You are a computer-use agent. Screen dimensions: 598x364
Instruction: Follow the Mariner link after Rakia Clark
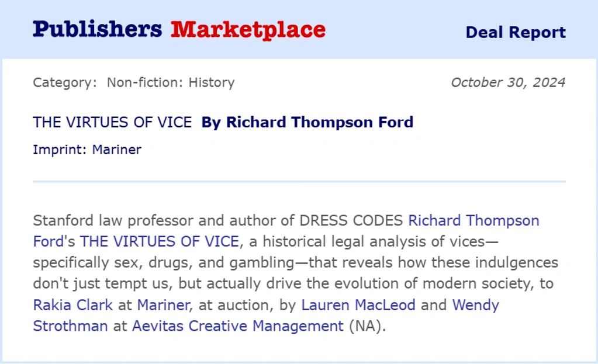click(163, 305)
